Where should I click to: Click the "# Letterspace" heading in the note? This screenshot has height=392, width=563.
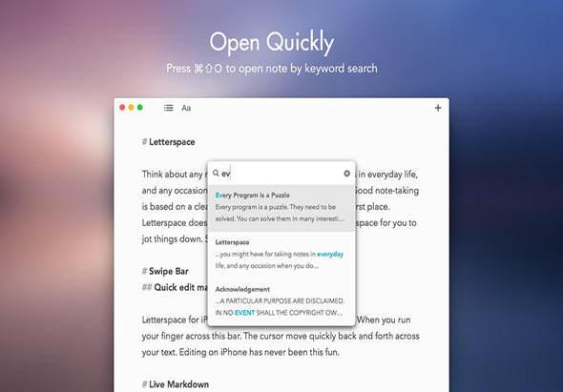168,142
